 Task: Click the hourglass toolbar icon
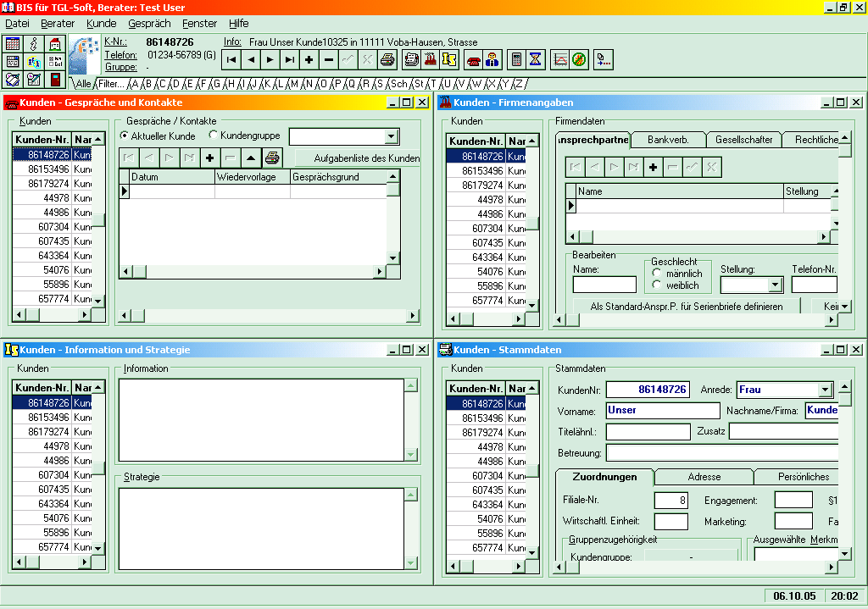[536, 60]
